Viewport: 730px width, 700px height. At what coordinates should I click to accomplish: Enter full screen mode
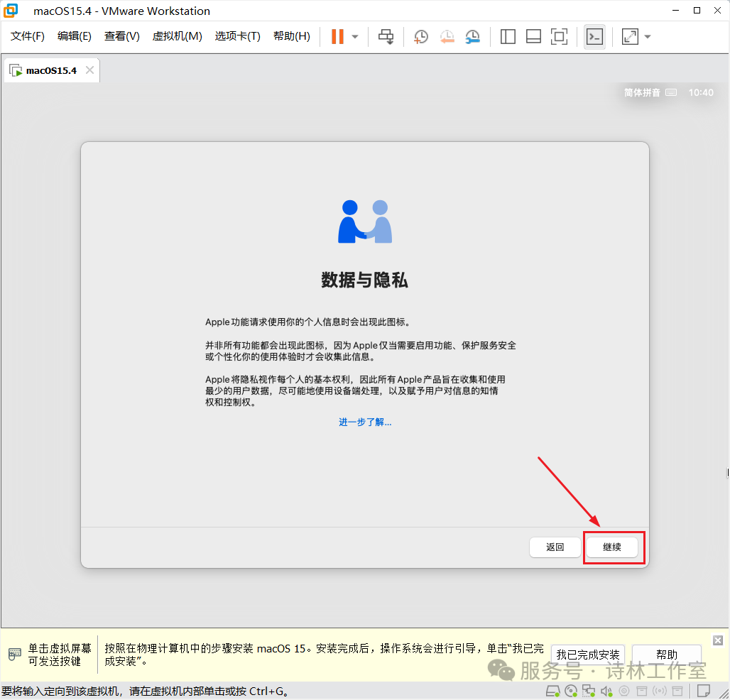(x=559, y=36)
